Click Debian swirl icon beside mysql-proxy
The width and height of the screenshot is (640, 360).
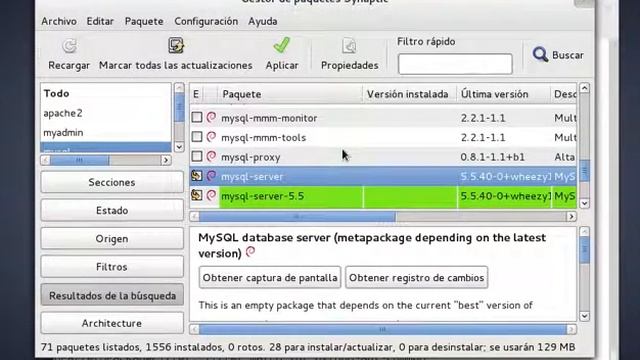211,157
